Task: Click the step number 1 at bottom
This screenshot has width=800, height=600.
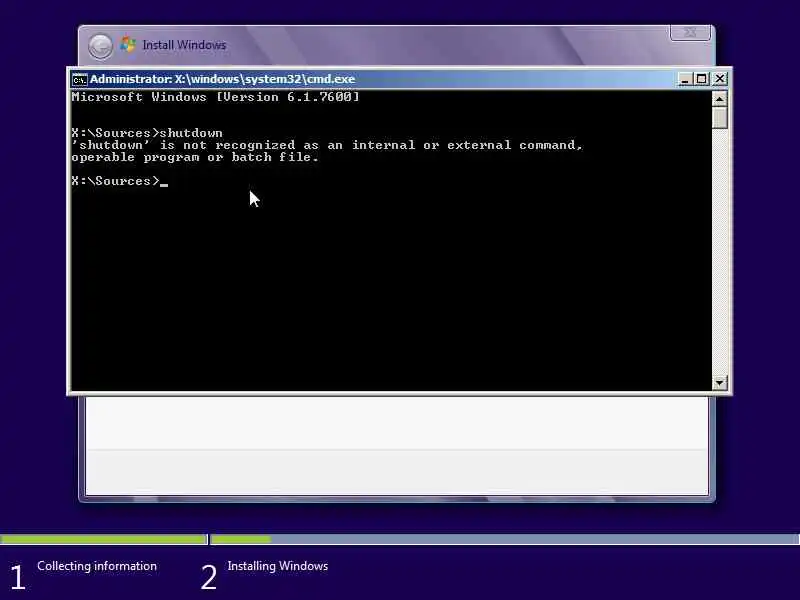Action: pyautogui.click(x=18, y=578)
